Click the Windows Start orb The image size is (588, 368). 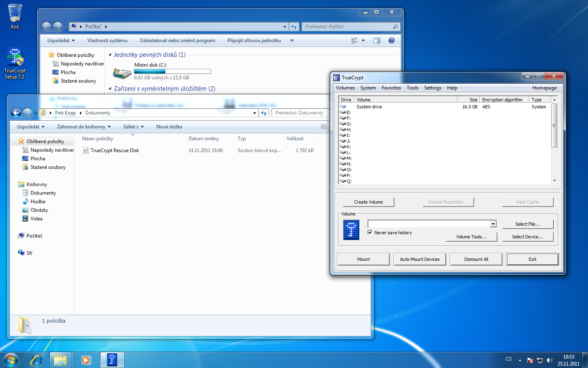tap(11, 360)
